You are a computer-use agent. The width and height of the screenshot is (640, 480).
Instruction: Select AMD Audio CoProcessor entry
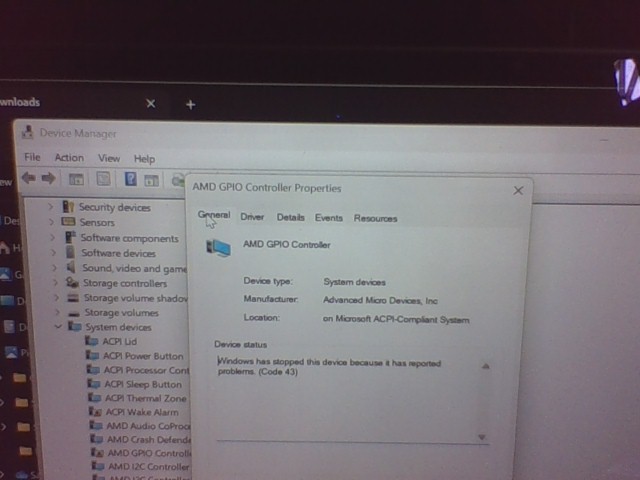click(x=149, y=426)
